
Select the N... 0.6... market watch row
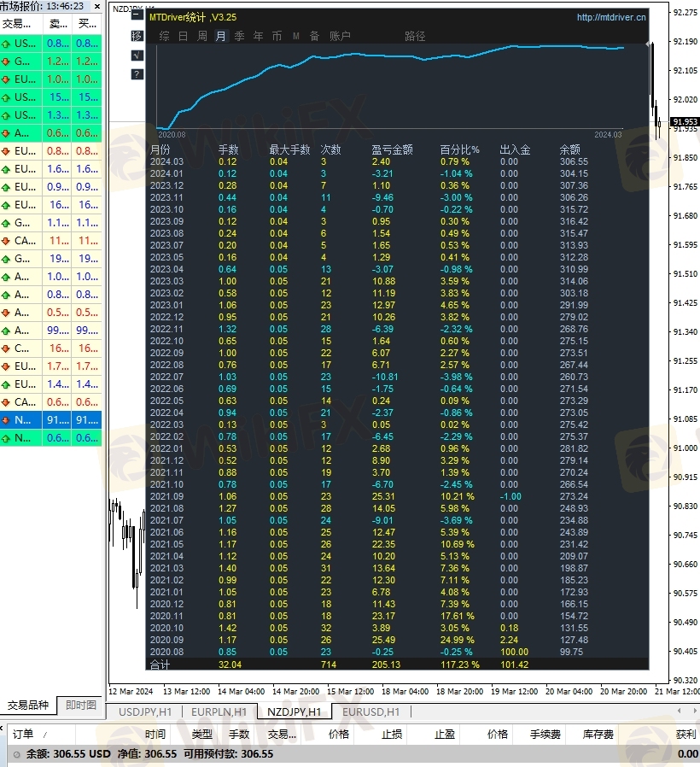[x=51, y=438]
